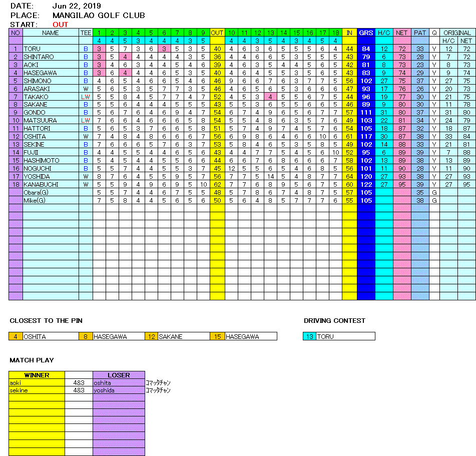The image size is (476, 456).
Task: Select the yellow OUT column header
Action: tap(217, 33)
